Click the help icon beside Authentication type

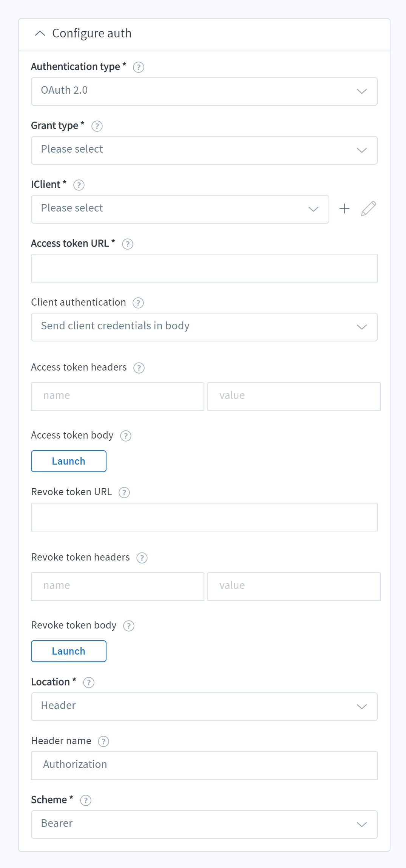(139, 67)
